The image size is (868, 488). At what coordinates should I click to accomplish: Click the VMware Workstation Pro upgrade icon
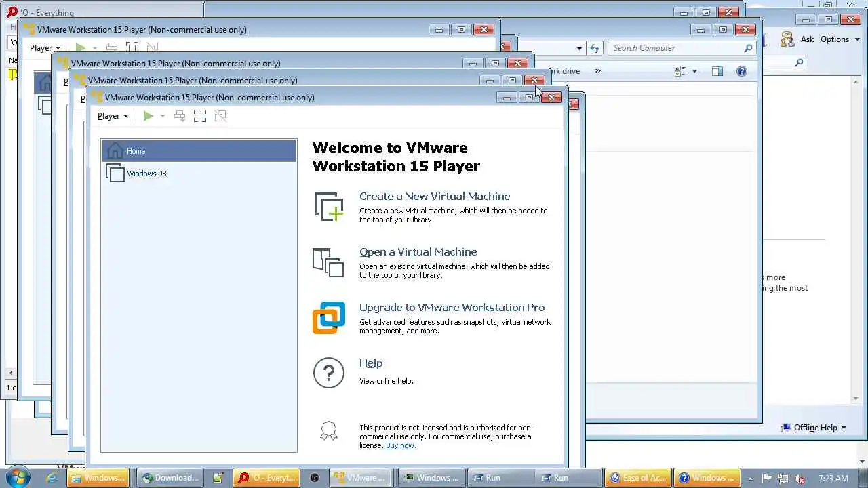pyautogui.click(x=329, y=318)
